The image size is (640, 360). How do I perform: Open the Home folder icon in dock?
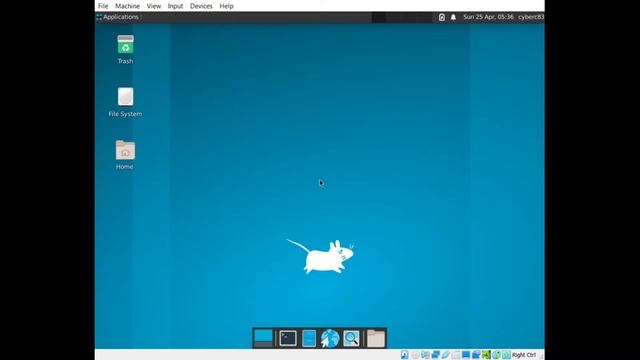[x=376, y=338]
